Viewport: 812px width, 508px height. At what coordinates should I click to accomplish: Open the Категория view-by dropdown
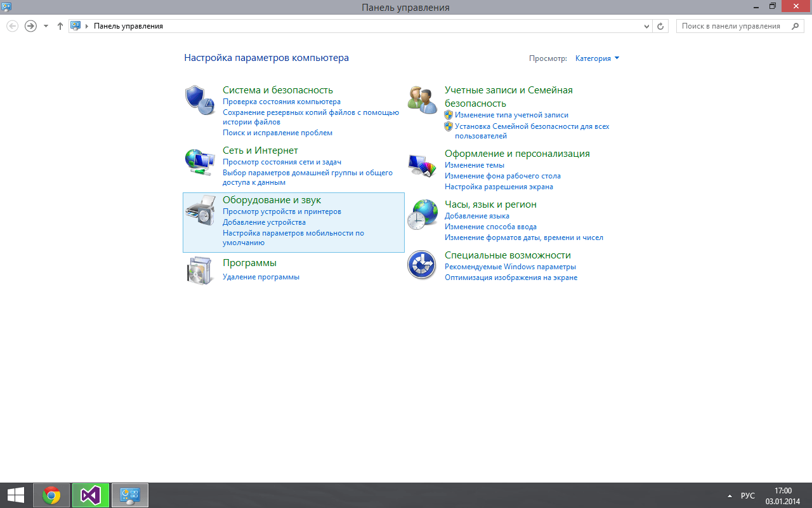point(597,58)
